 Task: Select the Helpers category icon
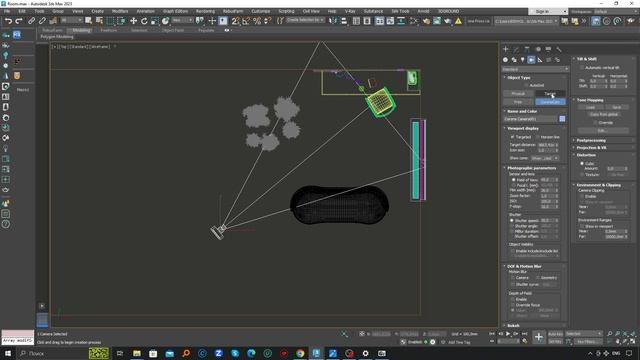click(540, 60)
